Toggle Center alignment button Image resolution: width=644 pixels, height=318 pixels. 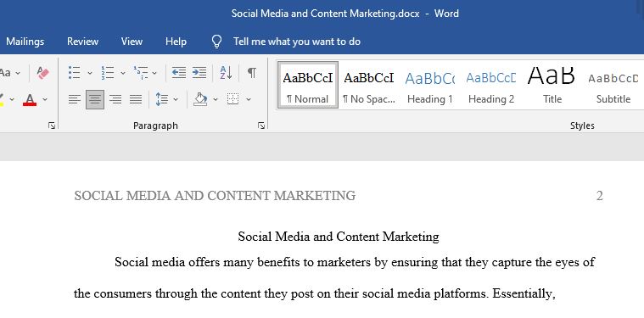pos(95,99)
